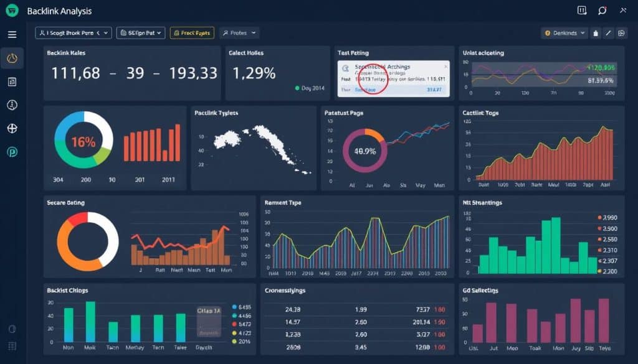
Task: Click the orange badge icon beside Derikinds
Action: coord(548,34)
